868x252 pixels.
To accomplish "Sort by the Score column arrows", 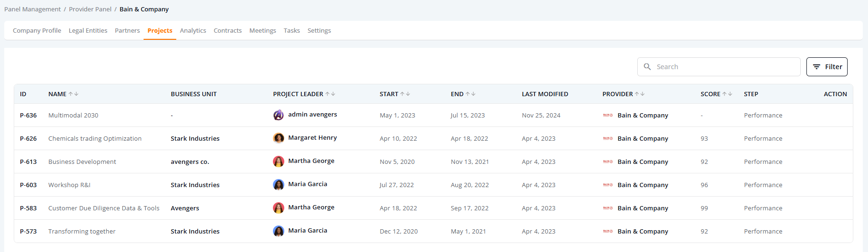I will pos(727,94).
